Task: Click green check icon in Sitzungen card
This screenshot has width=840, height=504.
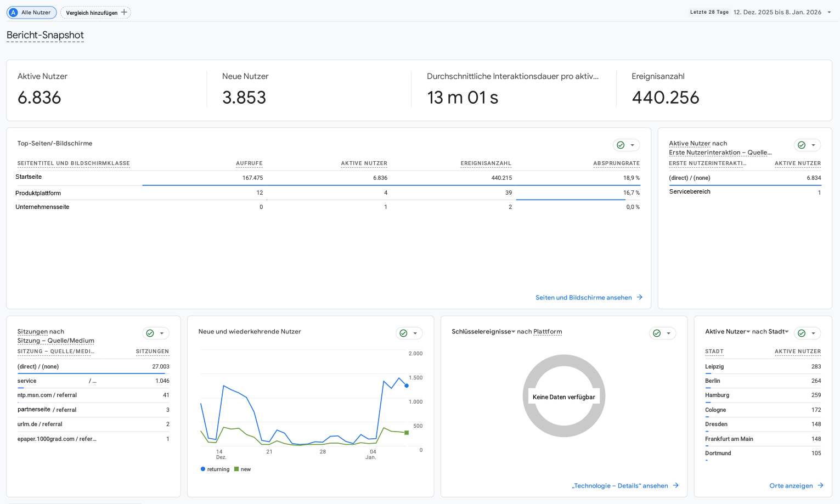Action: [x=150, y=333]
